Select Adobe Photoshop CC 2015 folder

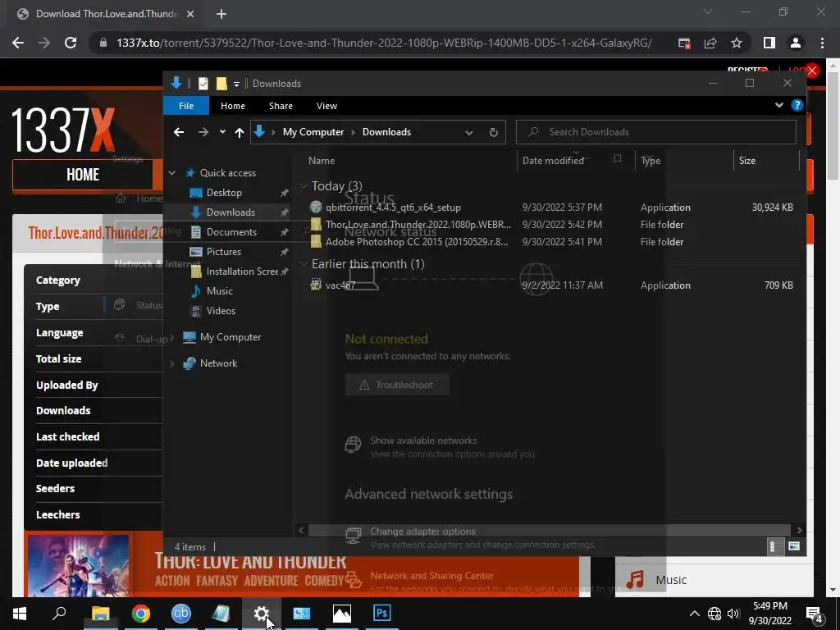(x=416, y=242)
